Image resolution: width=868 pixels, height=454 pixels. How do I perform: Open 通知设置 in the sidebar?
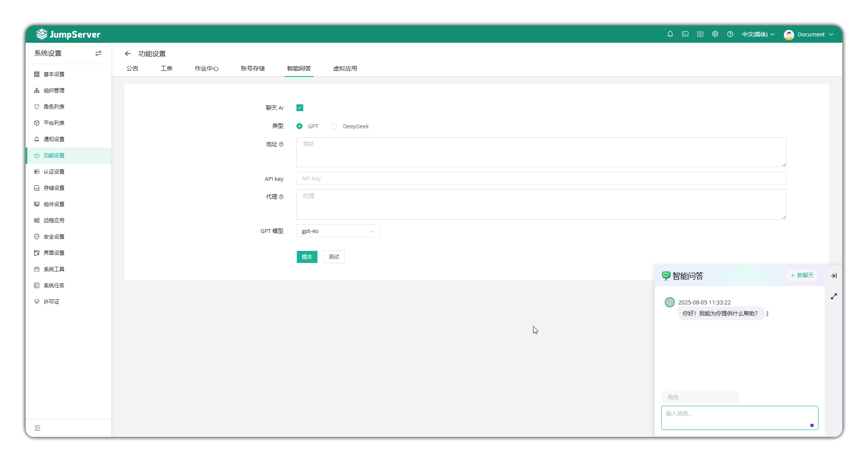click(68, 139)
